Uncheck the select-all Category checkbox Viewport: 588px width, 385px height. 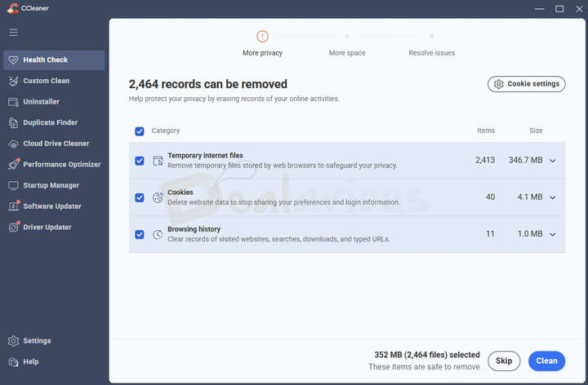click(x=140, y=131)
